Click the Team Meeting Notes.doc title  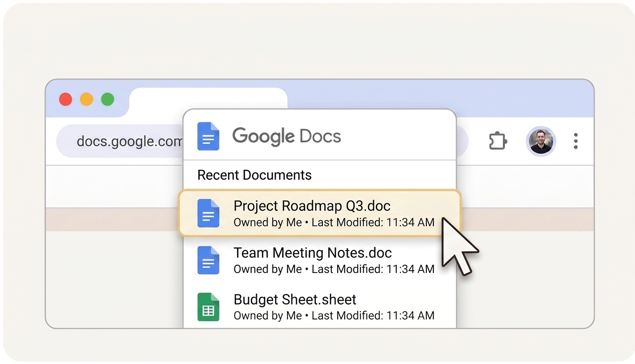313,253
